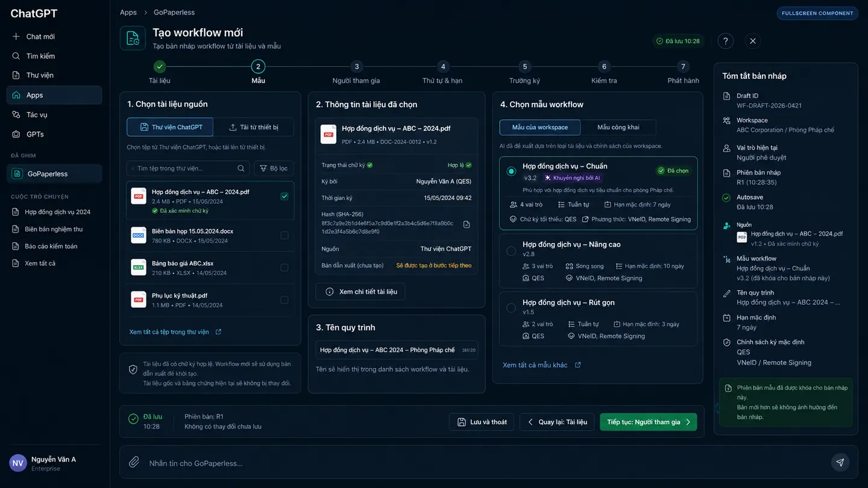Click the Autosave check icon in the summary
This screenshot has height=488, width=868.
coord(726,198)
